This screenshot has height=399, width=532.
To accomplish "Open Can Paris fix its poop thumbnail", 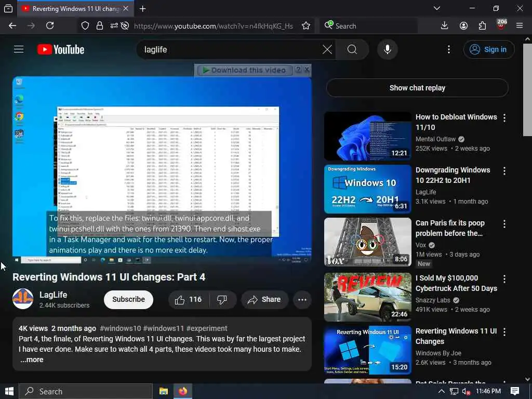I will pos(368,242).
